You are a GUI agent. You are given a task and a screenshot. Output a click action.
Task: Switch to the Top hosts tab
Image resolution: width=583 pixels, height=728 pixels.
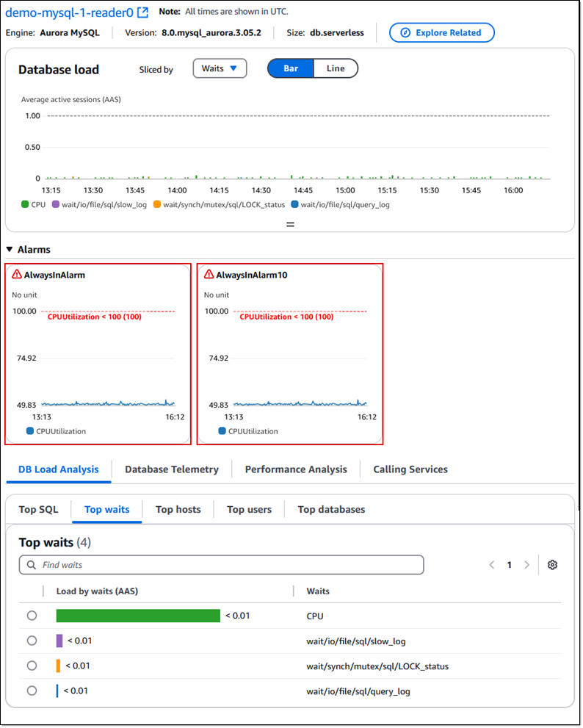tap(178, 509)
